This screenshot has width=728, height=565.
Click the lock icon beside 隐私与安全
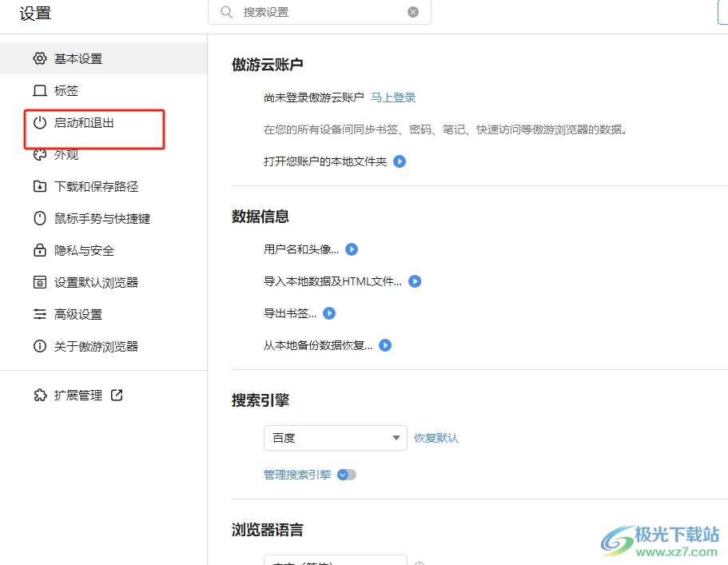(x=40, y=250)
